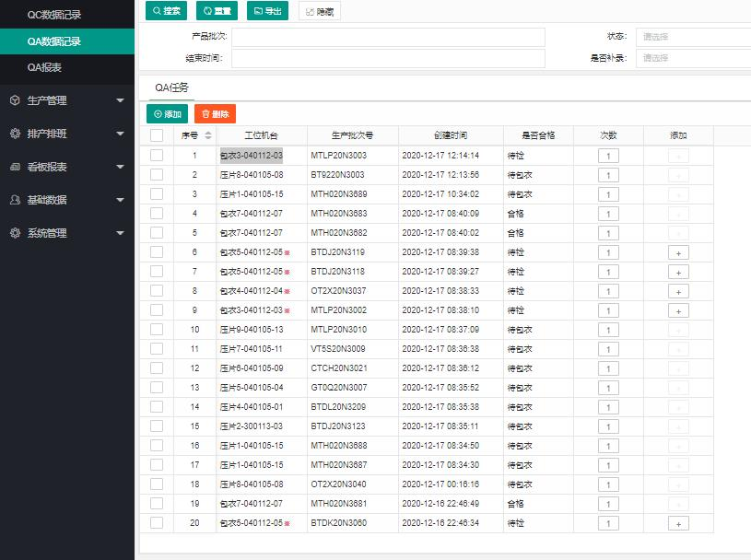This screenshot has width=751, height=560.
Task: Check the checkbox for row 1
Action: 157,156
